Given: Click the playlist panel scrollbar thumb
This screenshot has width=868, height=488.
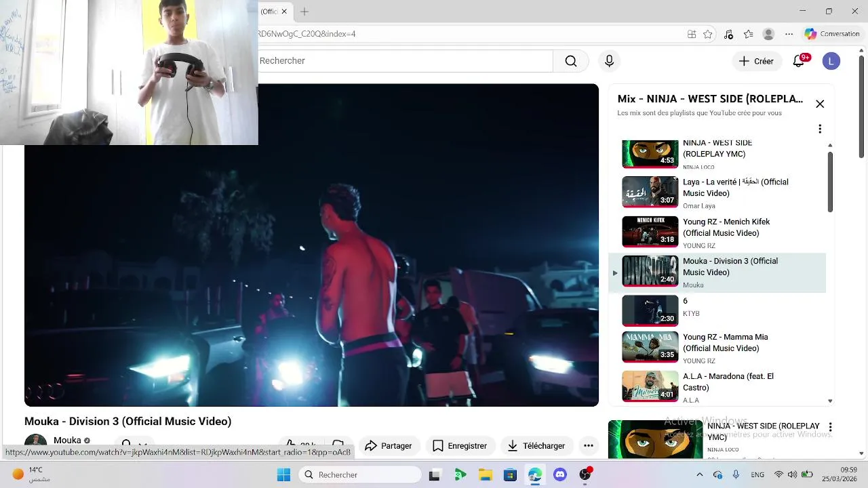Looking at the screenshot, I should click(830, 182).
